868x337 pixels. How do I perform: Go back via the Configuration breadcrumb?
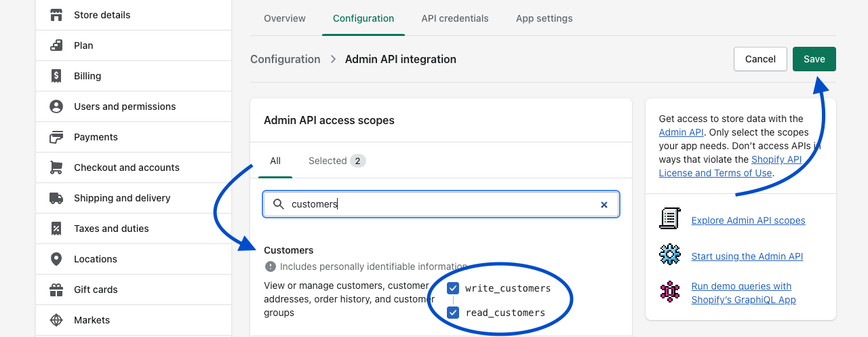[x=285, y=59]
